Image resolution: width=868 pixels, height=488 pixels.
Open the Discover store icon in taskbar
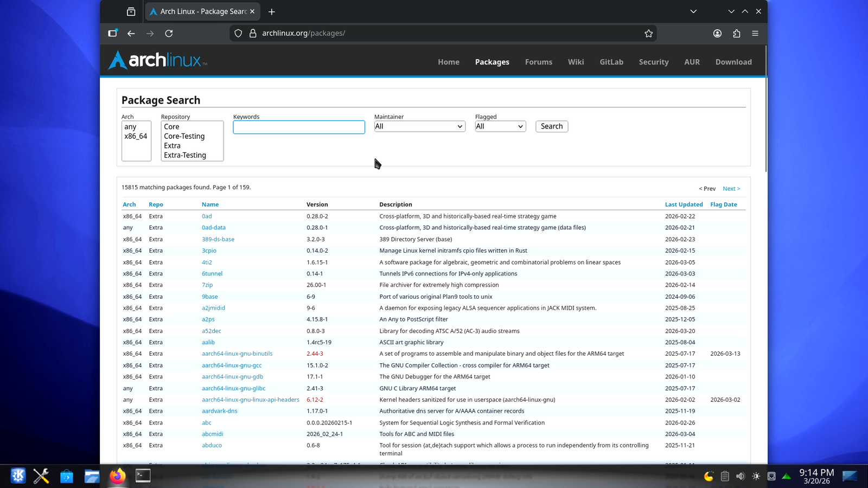pyautogui.click(x=66, y=476)
